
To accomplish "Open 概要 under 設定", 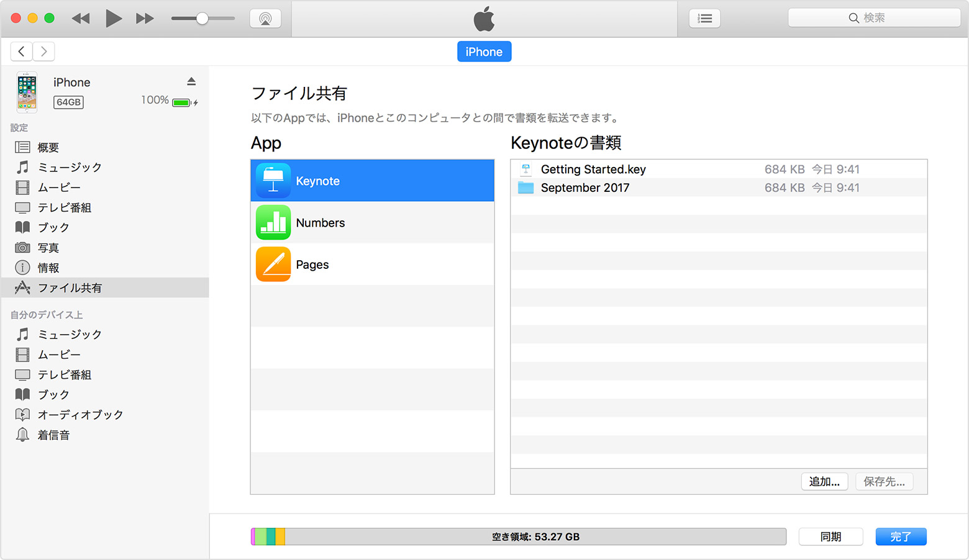I will click(104, 147).
